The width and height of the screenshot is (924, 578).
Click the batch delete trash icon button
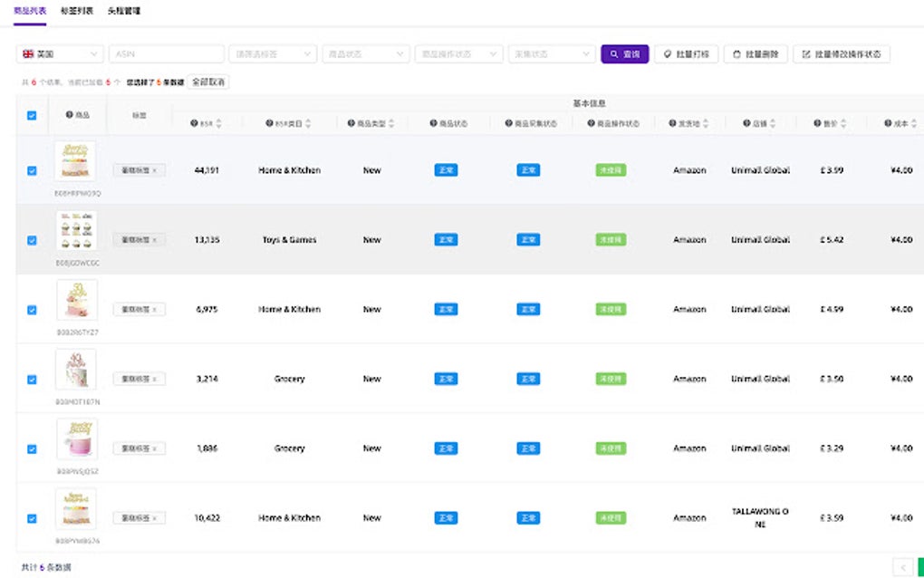[x=756, y=54]
